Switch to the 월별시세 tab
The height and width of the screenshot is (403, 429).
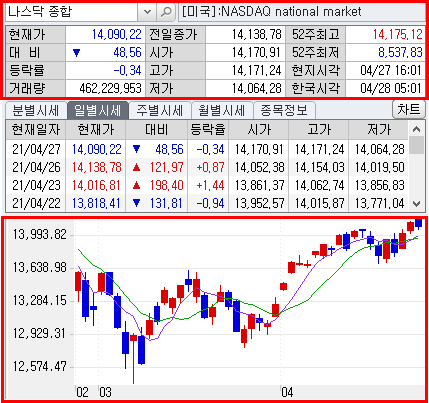point(222,110)
